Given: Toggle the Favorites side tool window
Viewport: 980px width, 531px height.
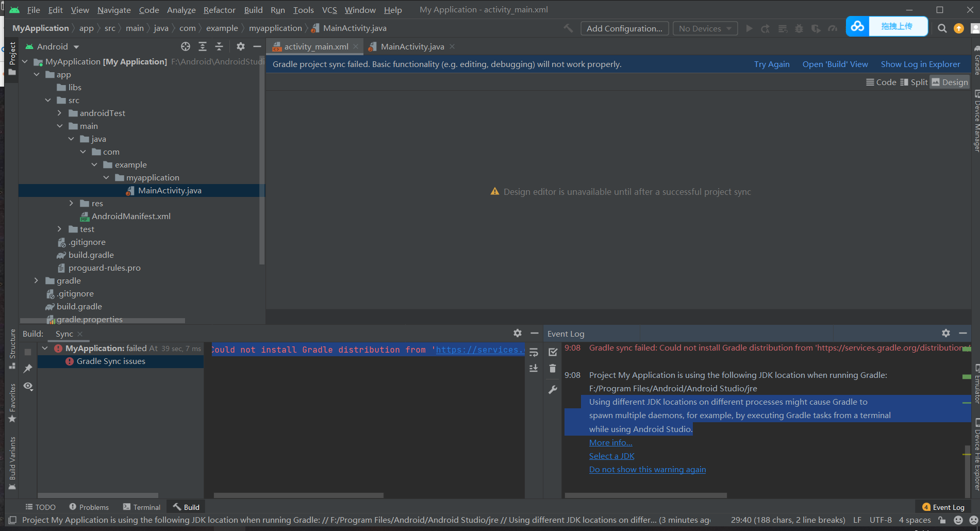Looking at the screenshot, I should pyautogui.click(x=12, y=403).
